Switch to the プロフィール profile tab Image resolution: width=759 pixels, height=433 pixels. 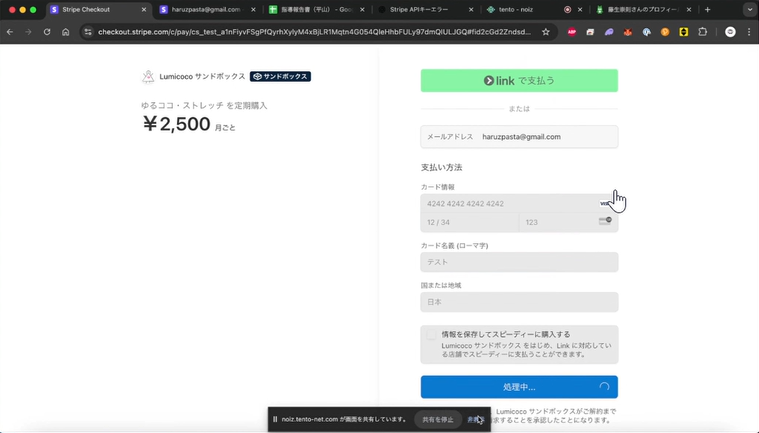click(x=644, y=10)
